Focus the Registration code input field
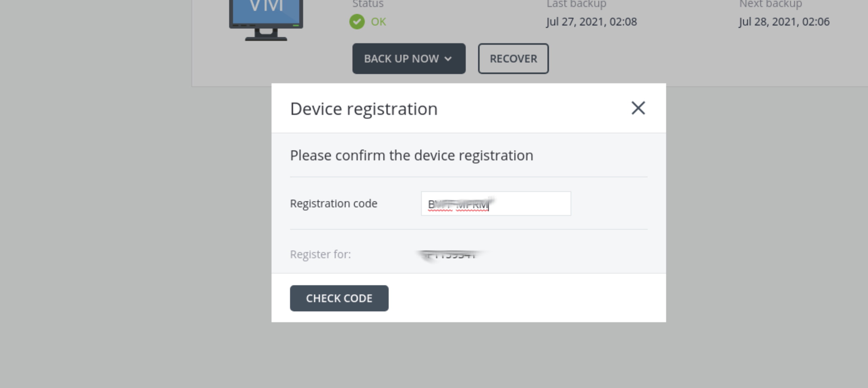 click(x=529, y=204)
